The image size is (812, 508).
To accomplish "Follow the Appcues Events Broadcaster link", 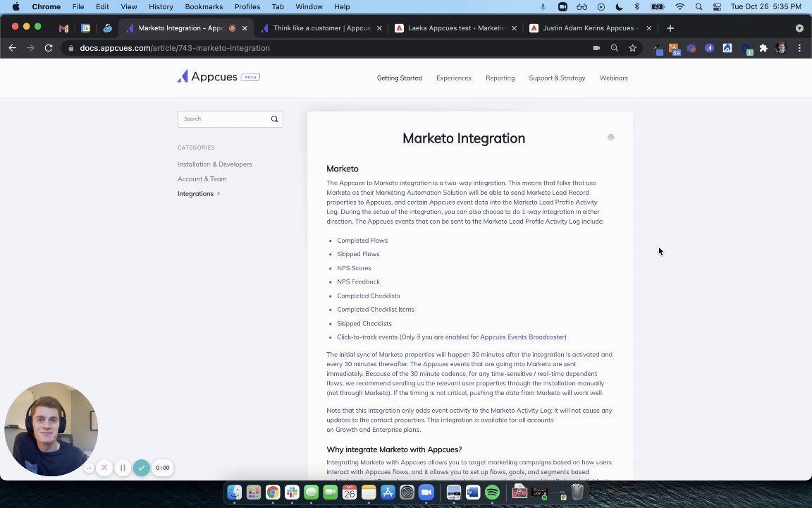I will pos(522,337).
